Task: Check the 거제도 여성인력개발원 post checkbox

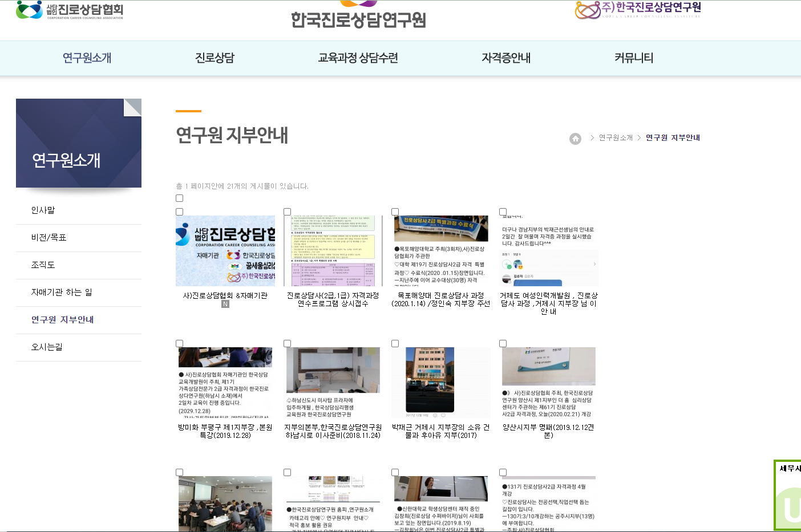Action: coord(503,212)
